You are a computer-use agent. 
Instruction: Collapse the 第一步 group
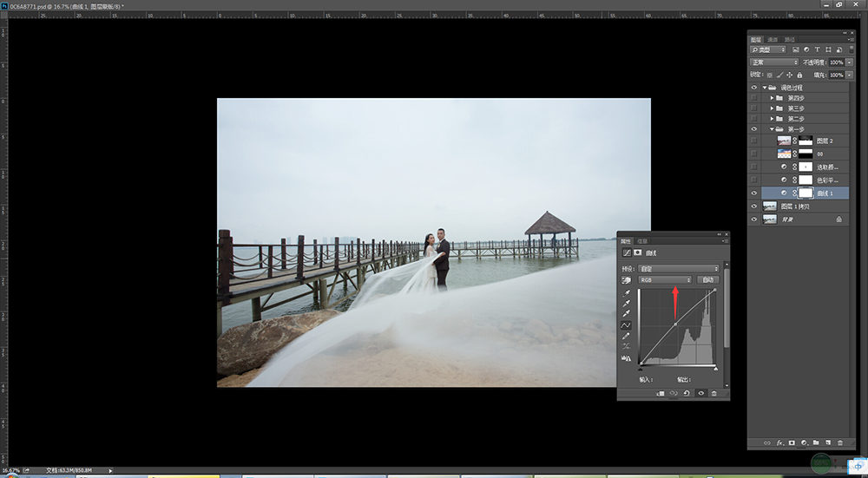click(x=773, y=129)
